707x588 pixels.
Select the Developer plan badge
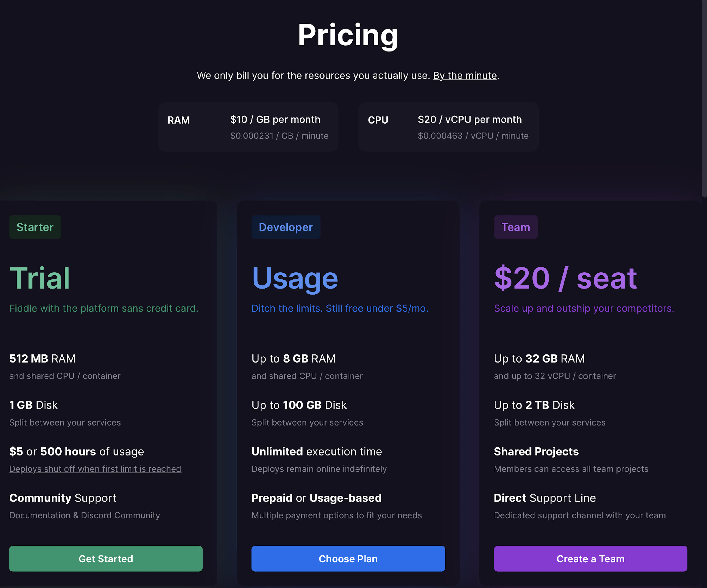click(286, 227)
